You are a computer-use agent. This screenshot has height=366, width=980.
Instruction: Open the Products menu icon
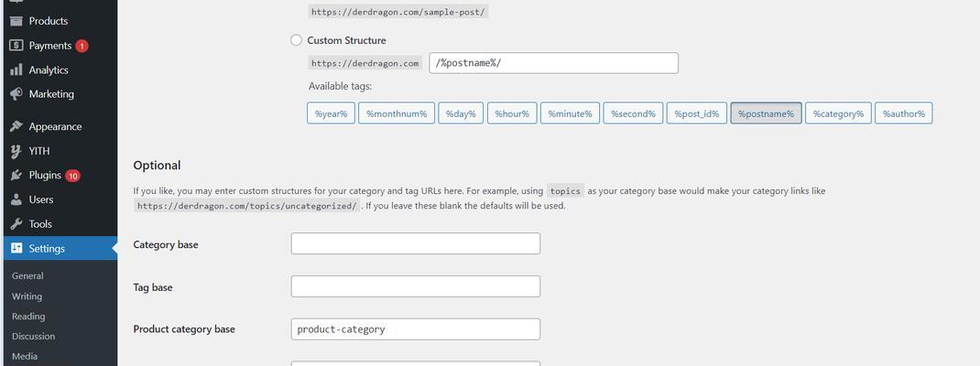(x=16, y=21)
